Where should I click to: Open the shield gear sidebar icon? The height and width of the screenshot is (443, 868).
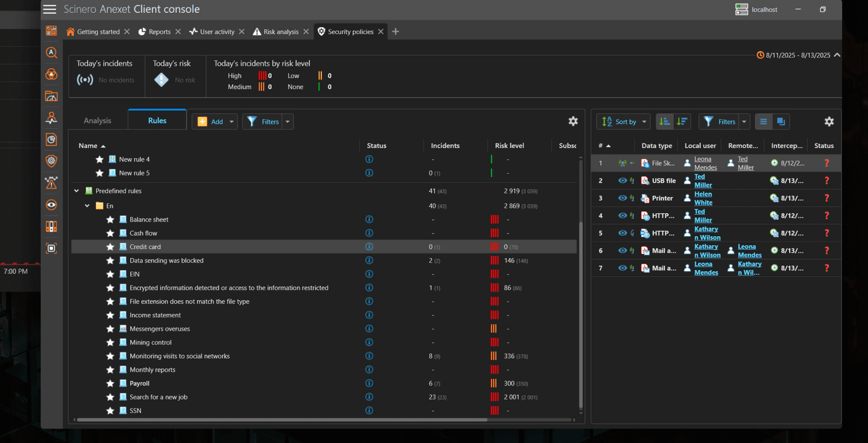(52, 161)
